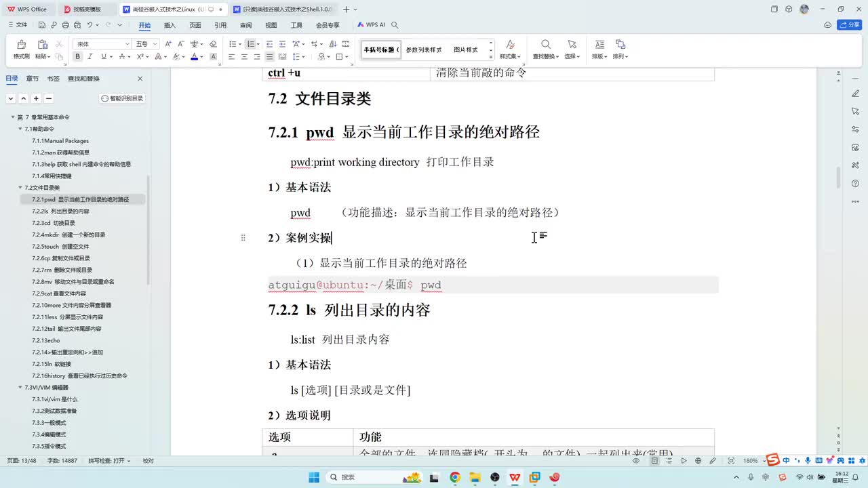868x488 pixels.
Task: Click the 选择 selection arrow tool
Action: point(572,49)
